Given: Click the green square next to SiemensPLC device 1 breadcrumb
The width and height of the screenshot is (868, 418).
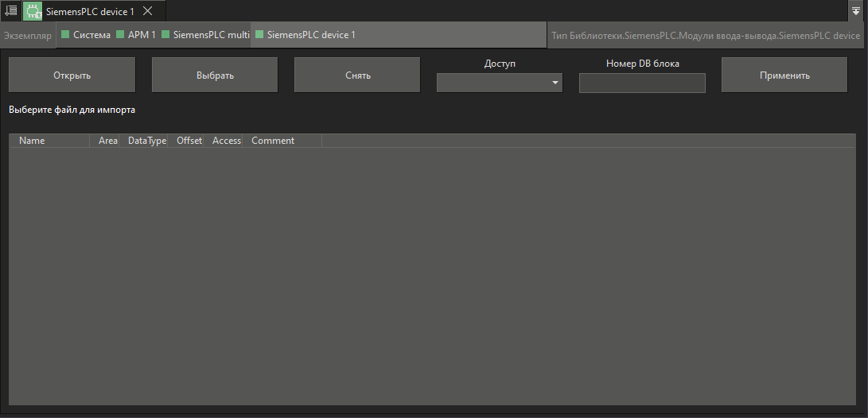Looking at the screenshot, I should [259, 35].
